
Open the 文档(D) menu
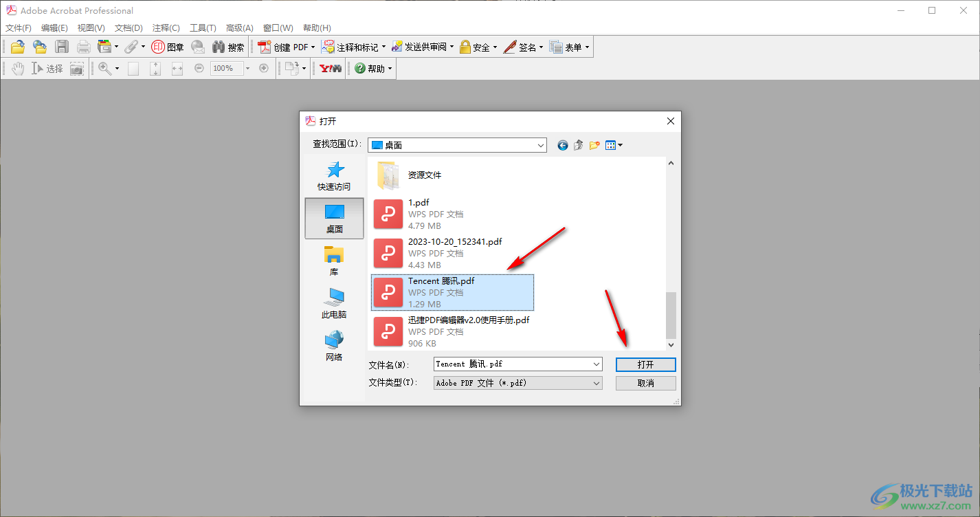(x=129, y=27)
